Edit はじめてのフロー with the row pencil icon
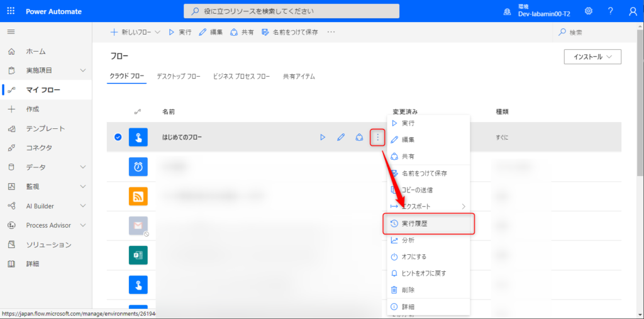644x319 pixels. tap(341, 137)
